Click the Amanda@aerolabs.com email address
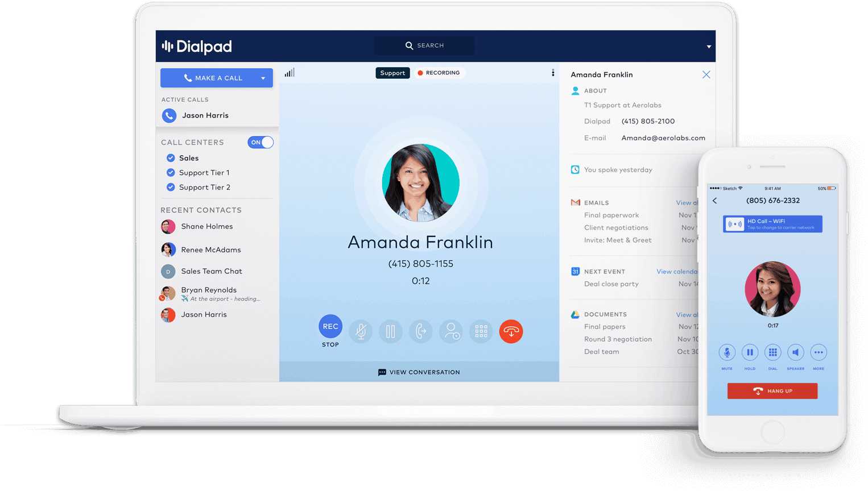 point(663,138)
